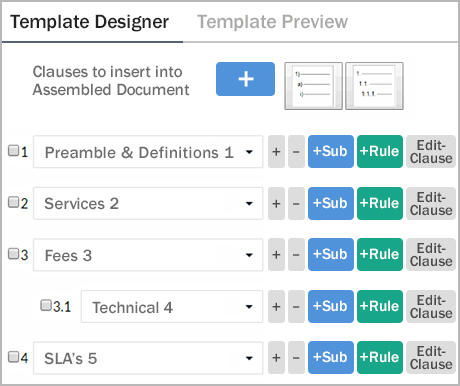Click the grey plus on SLA's 5 row
The height and width of the screenshot is (386, 460).
[x=276, y=357]
